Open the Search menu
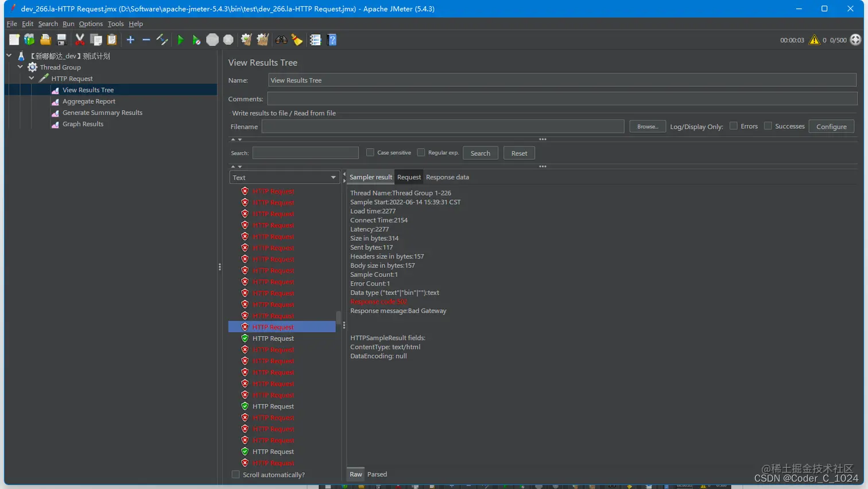Image resolution: width=868 pixels, height=489 pixels. (48, 24)
